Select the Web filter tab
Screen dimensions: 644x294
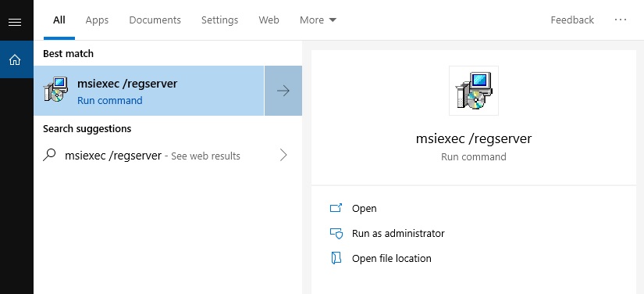coord(269,20)
